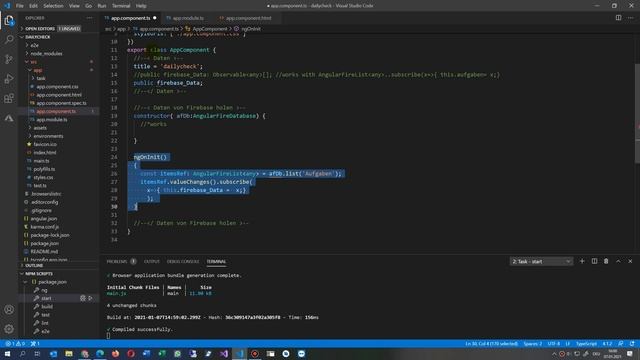Click 'Spaces: 2' indentation in status bar
The height and width of the screenshot is (360, 640).
tap(533, 344)
